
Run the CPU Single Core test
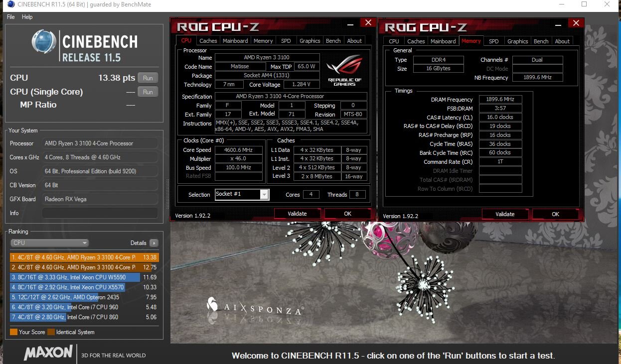(x=148, y=92)
